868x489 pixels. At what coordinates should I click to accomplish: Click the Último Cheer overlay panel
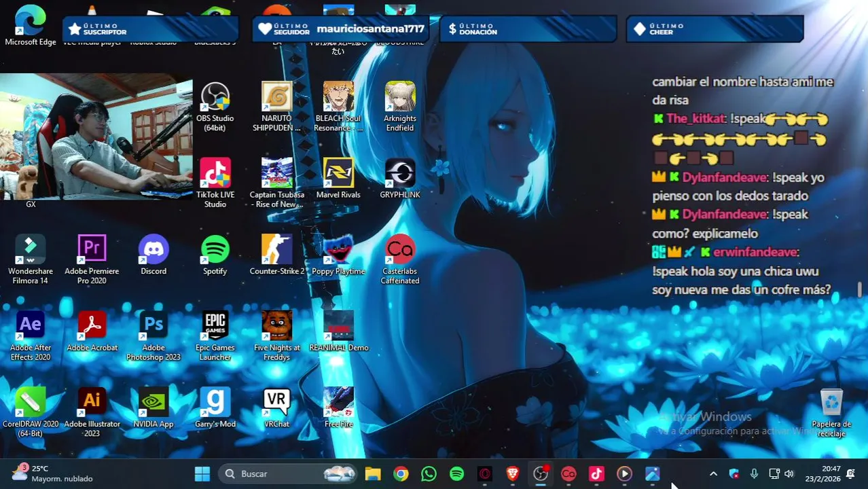(x=715, y=29)
